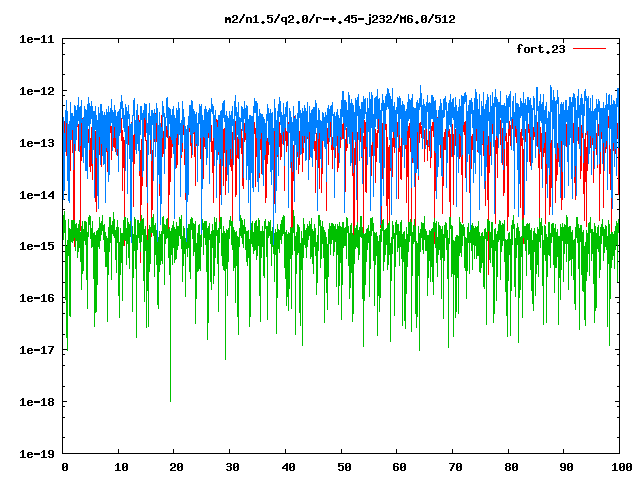
Task: Click the x-axis label 80
Action: coord(511,467)
